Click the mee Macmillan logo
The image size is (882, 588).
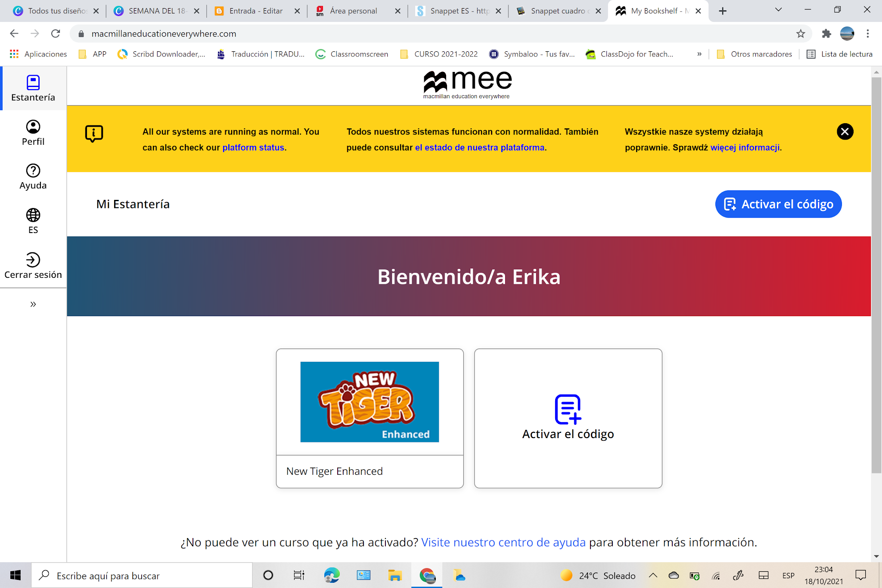tap(467, 84)
